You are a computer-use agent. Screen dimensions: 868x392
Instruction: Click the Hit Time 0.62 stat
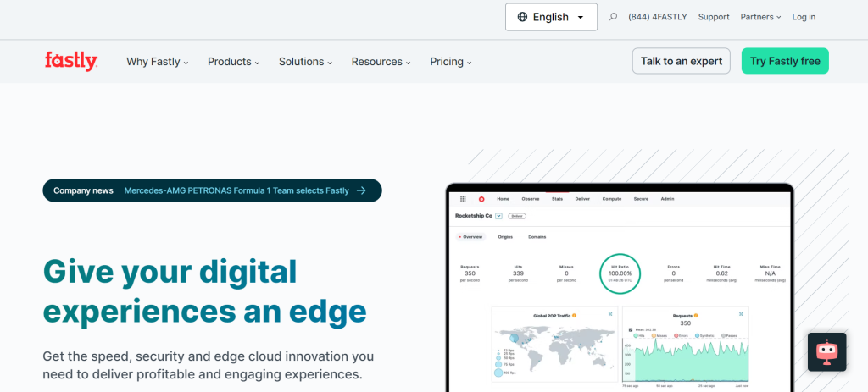[x=721, y=273]
